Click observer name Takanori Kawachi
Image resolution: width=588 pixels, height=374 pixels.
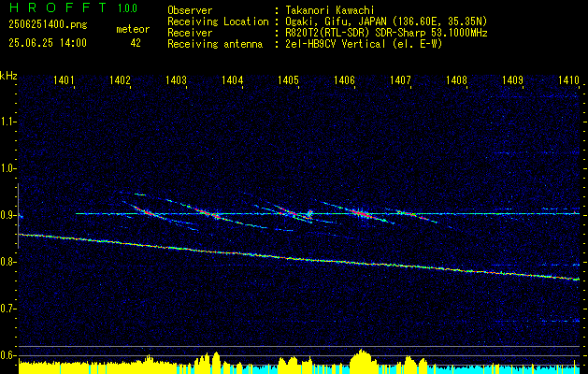click(330, 11)
